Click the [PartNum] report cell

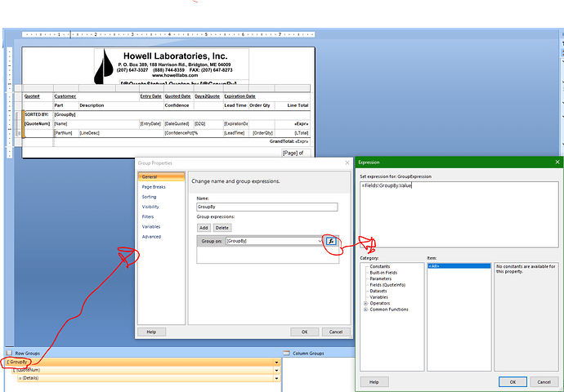(x=66, y=133)
